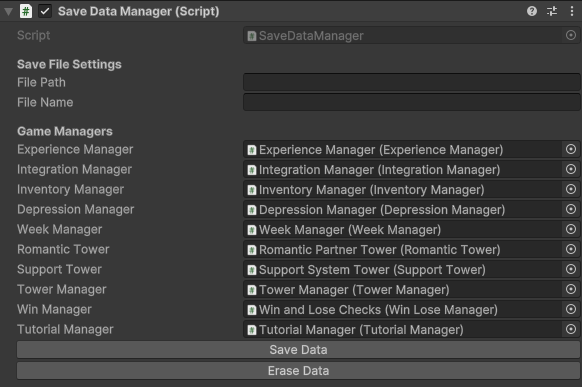
Task: Disable the Save Data Manager component checkbox
Action: click(45, 11)
